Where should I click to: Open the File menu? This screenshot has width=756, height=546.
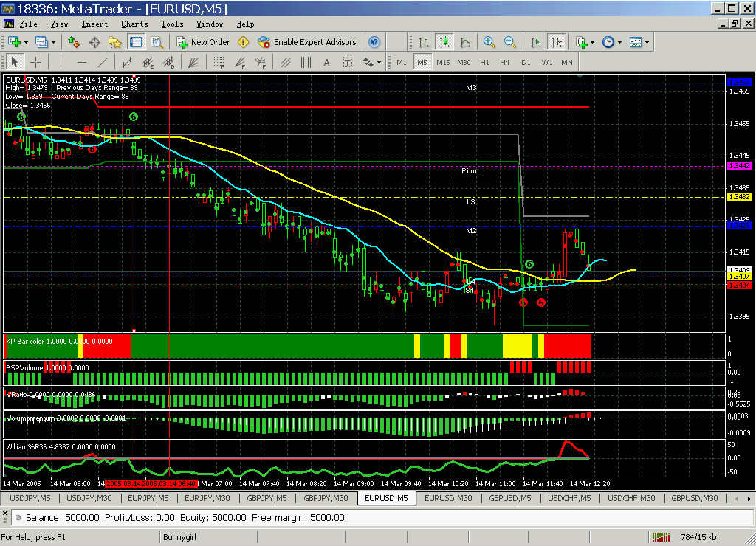point(28,24)
